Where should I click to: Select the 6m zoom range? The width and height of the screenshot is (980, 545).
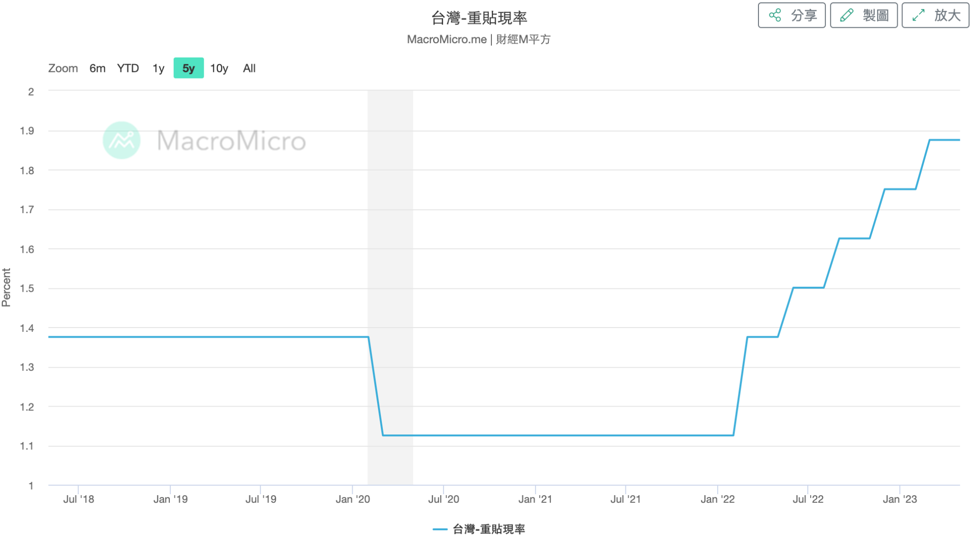click(97, 68)
